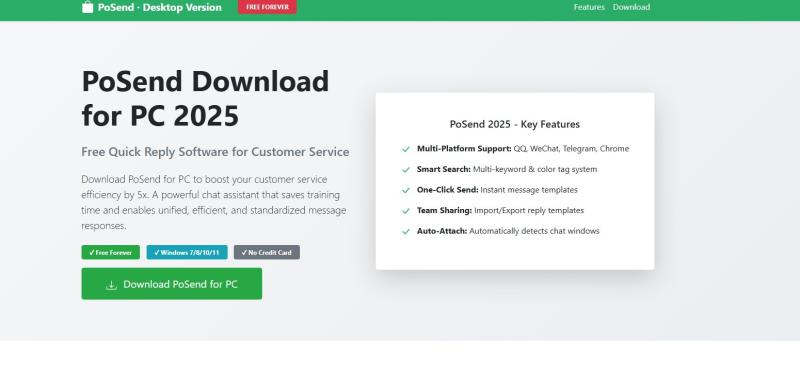Click the PoSend 2025 - Key Features title
The width and height of the screenshot is (800, 366).
515,124
